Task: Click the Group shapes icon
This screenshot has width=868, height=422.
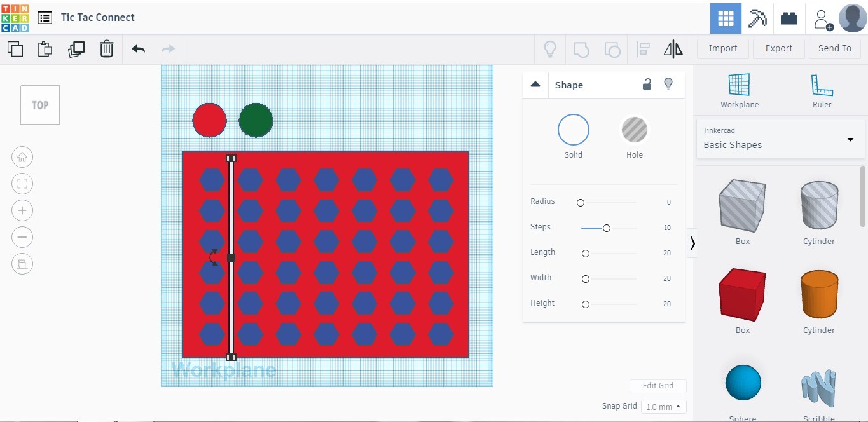Action: [581, 49]
